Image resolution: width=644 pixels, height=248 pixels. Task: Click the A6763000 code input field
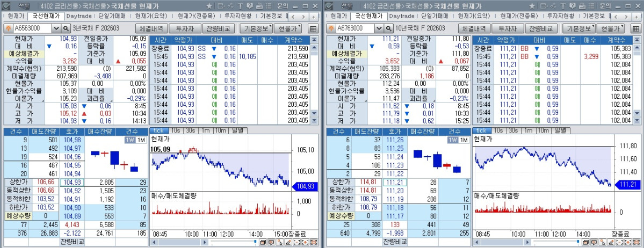click(x=356, y=28)
